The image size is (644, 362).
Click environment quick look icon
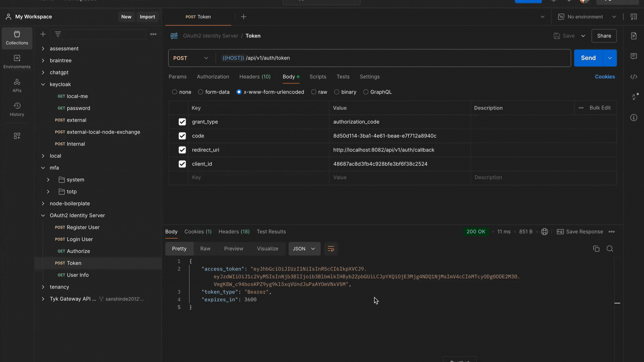[634, 17]
